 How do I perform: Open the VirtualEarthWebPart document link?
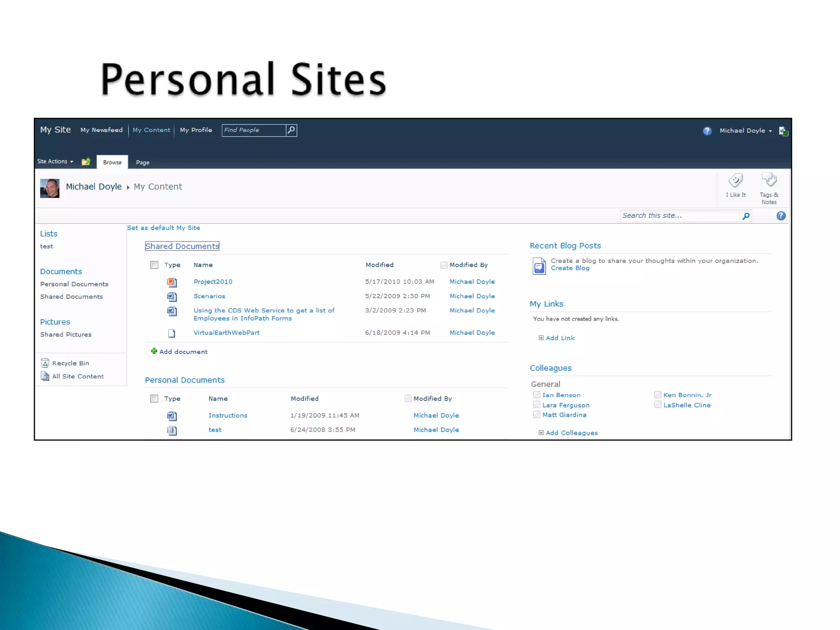(226, 333)
